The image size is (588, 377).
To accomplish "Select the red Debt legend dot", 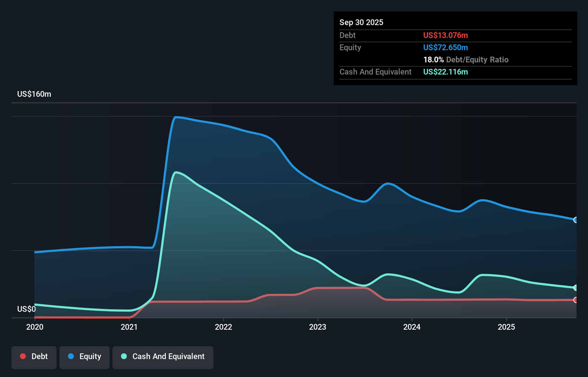I will point(22,356).
